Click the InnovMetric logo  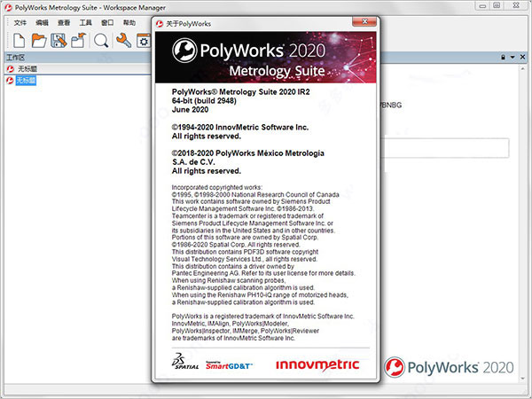click(x=317, y=364)
